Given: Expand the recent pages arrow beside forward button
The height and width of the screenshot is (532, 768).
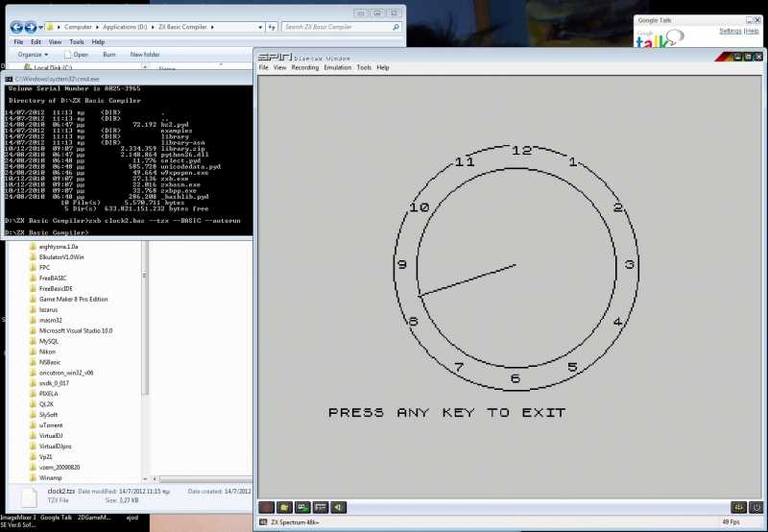Looking at the screenshot, I should click(40, 27).
